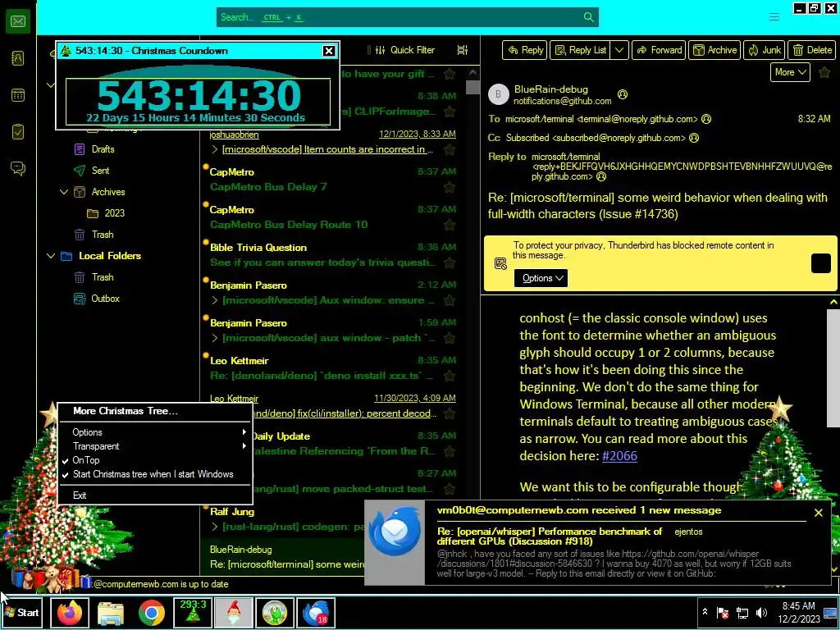The image size is (840, 630).
Task: Open the Transparent submenu
Action: (154, 446)
